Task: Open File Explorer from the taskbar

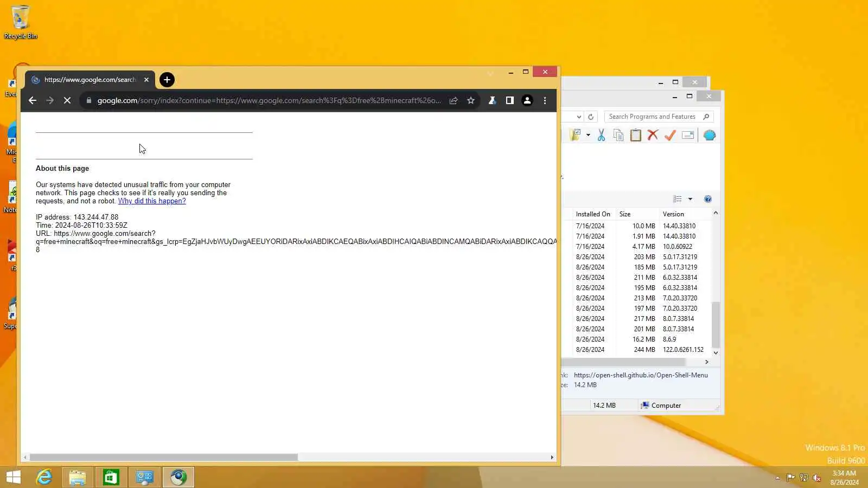Action: [x=78, y=477]
